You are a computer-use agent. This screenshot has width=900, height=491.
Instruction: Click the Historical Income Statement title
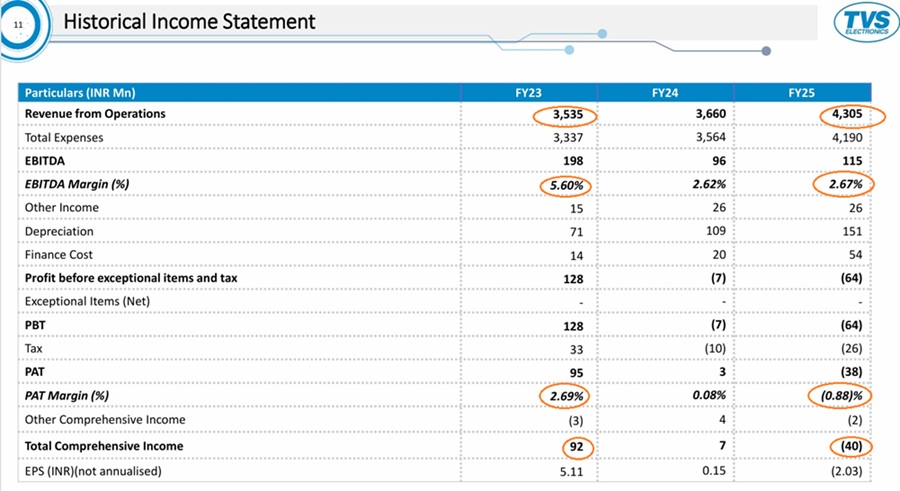(190, 21)
